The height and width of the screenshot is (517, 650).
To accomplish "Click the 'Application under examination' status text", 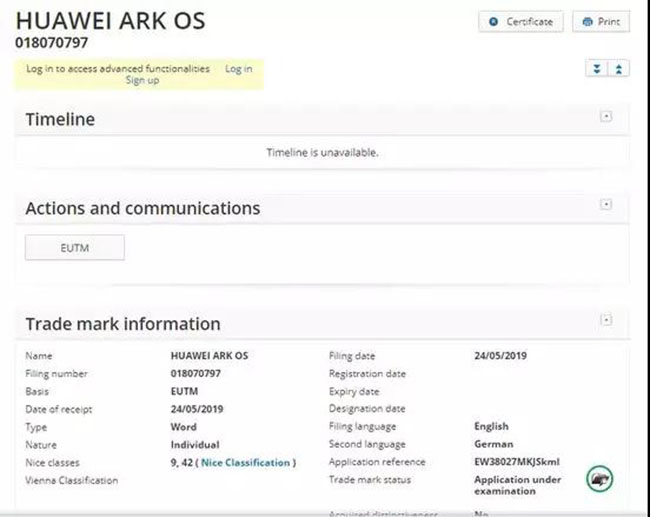I will pyautogui.click(x=517, y=485).
